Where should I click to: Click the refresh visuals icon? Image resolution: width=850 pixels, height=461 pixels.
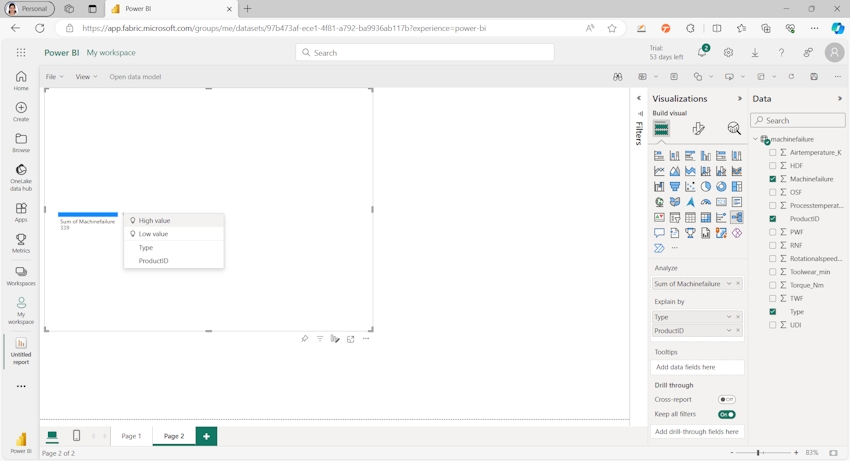point(791,77)
